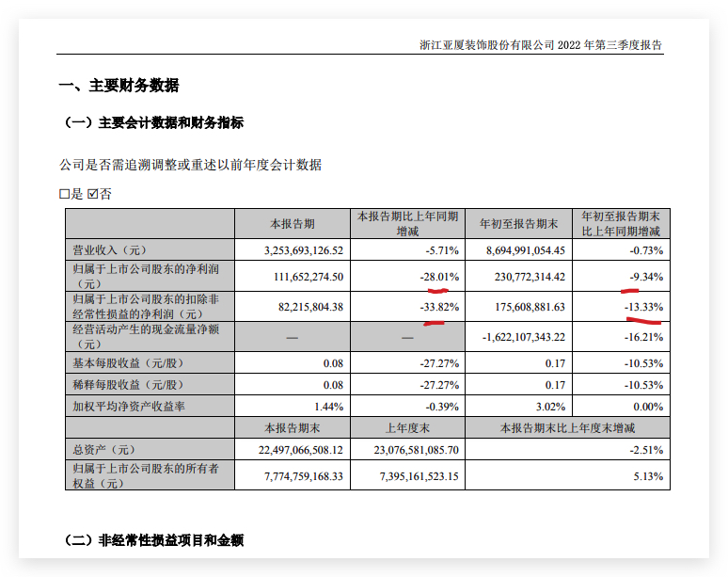728x577 pixels.
Task: Select heading 一、主要财务数据
Action: pyautogui.click(x=119, y=86)
